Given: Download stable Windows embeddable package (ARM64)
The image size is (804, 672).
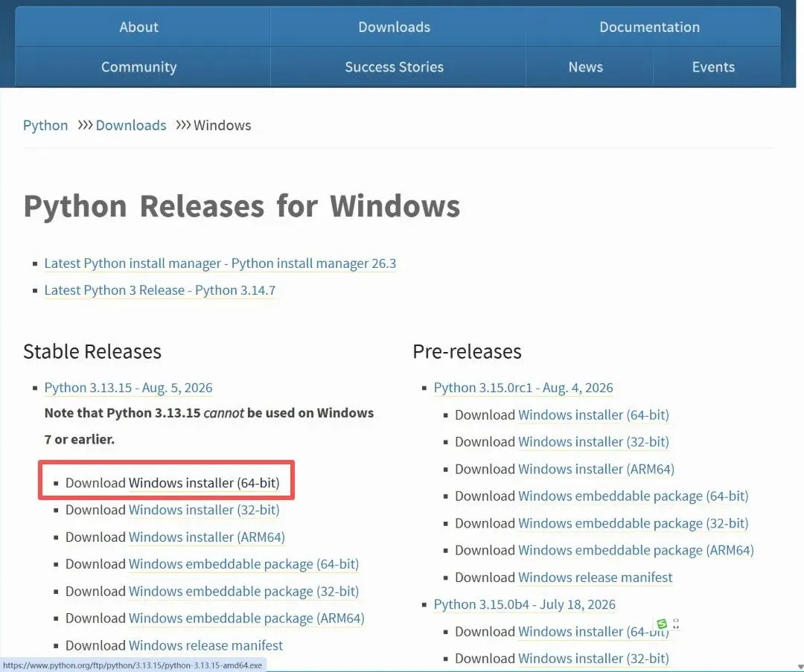Looking at the screenshot, I should (x=246, y=618).
